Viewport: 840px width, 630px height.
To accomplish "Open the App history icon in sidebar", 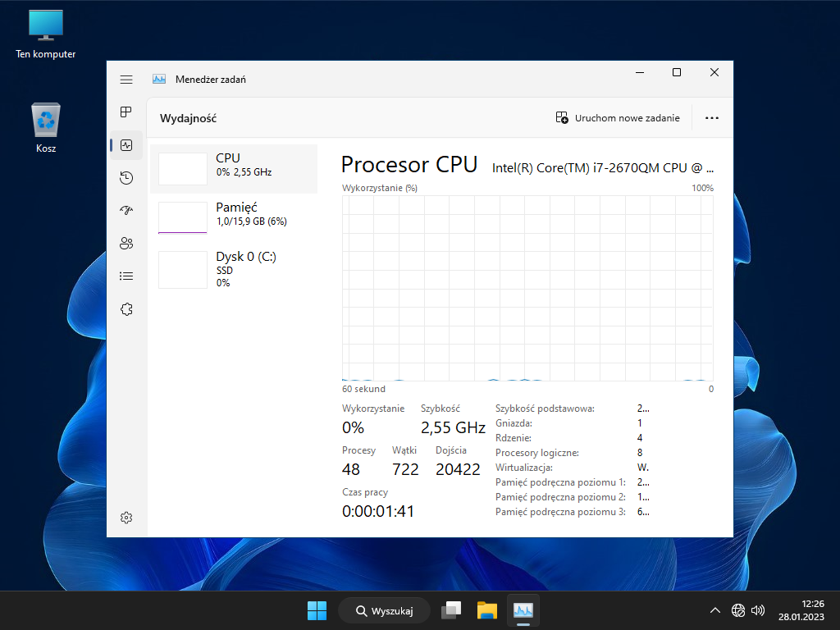I will (126, 178).
